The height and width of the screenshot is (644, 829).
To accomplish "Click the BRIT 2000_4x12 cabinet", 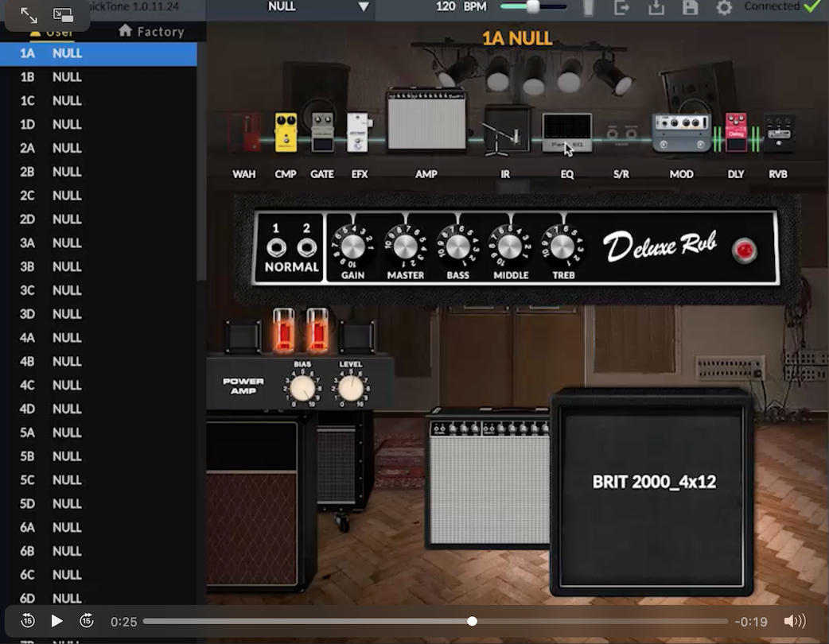I will click(x=652, y=492).
